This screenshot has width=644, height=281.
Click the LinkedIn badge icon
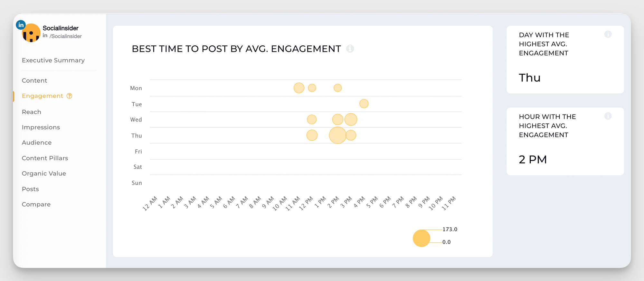tap(21, 24)
